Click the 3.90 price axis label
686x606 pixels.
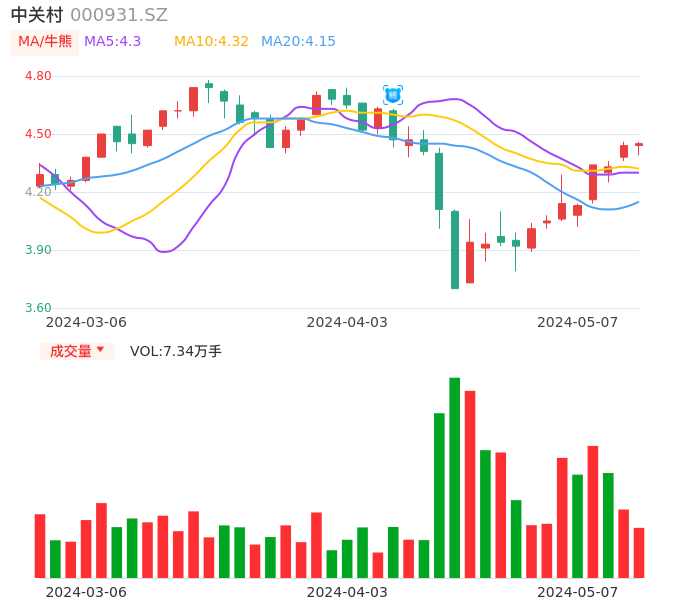click(38, 250)
